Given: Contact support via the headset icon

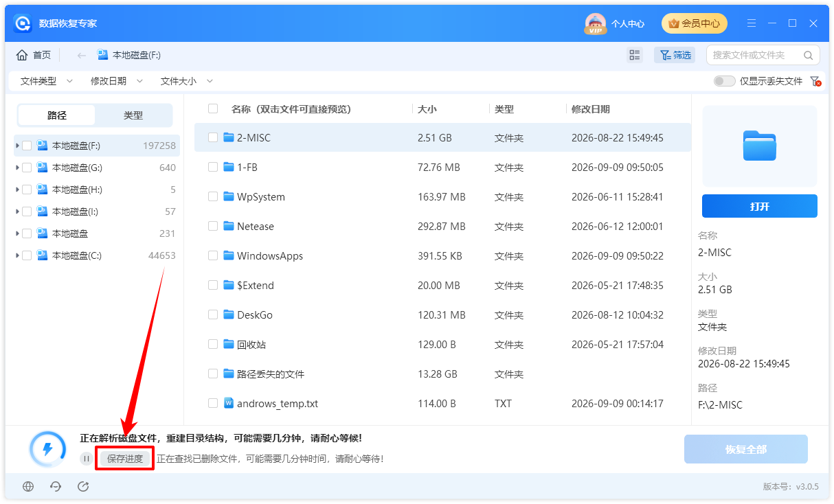Looking at the screenshot, I should [x=56, y=487].
